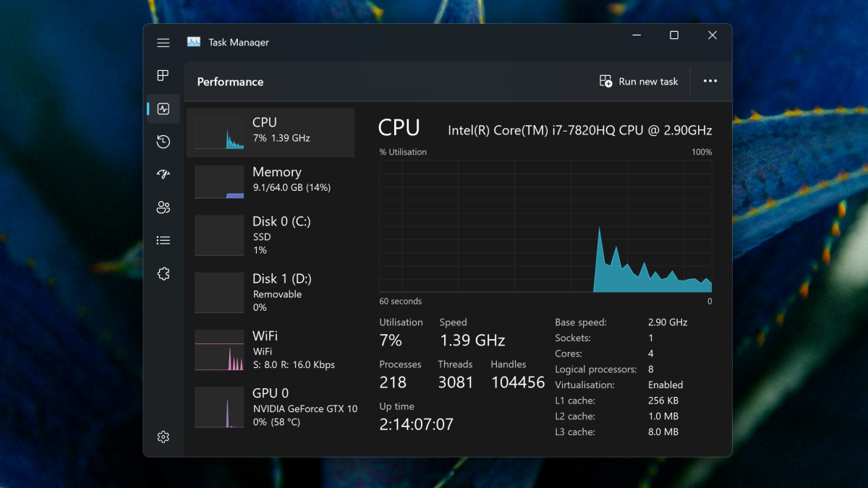Select the Memory resource entry
The width and height of the screenshot is (868, 488).
click(x=271, y=181)
